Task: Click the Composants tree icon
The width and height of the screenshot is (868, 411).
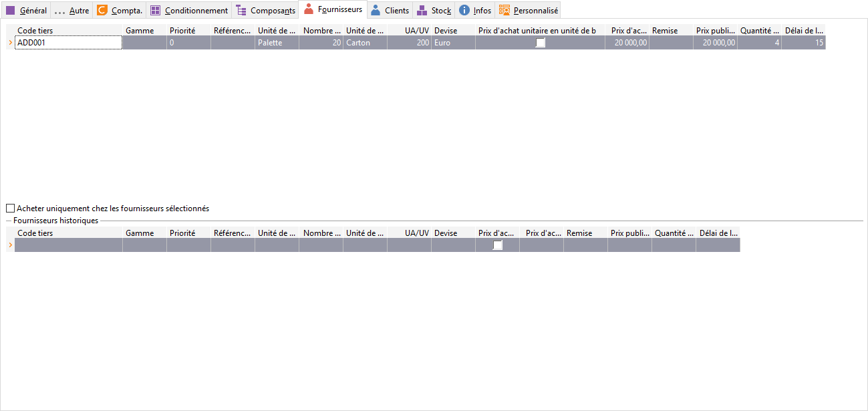Action: [241, 10]
